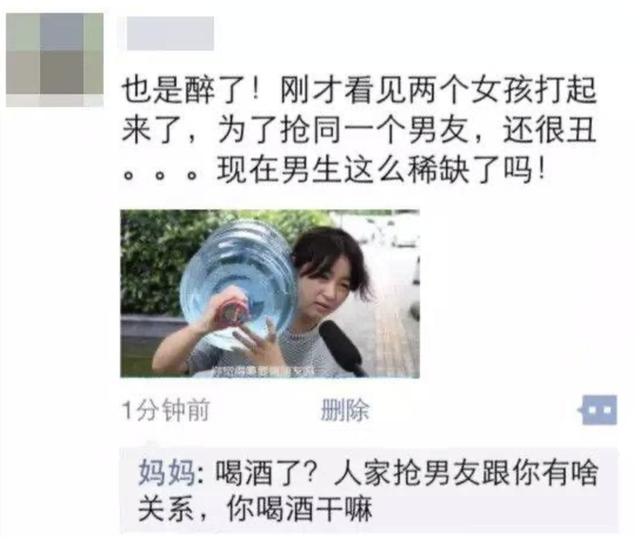Select the 1分钟前 timestamp
This screenshot has width=640, height=546.
pos(166,410)
